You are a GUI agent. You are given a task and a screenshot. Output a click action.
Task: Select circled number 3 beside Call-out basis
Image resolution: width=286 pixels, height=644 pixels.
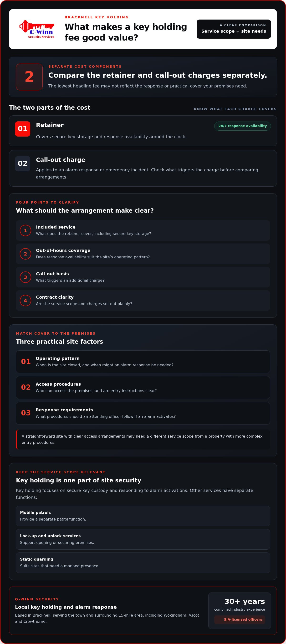tap(26, 277)
